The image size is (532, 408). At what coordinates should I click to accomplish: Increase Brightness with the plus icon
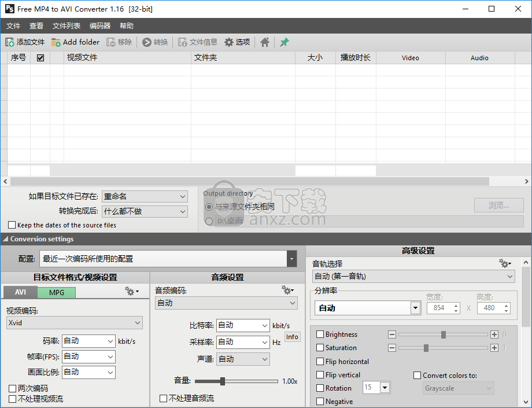(494, 335)
